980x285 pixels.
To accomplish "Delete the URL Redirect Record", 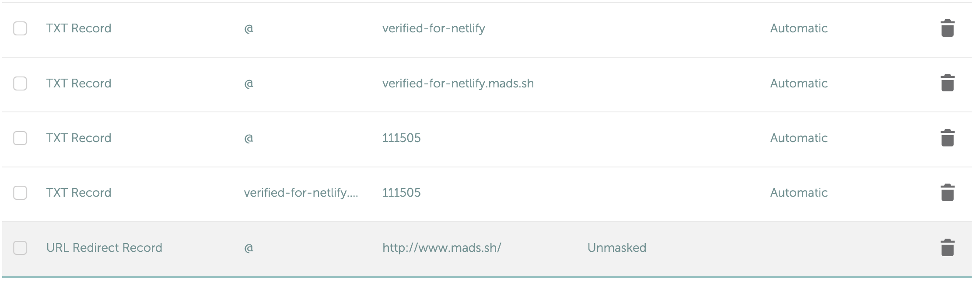I will 947,247.
